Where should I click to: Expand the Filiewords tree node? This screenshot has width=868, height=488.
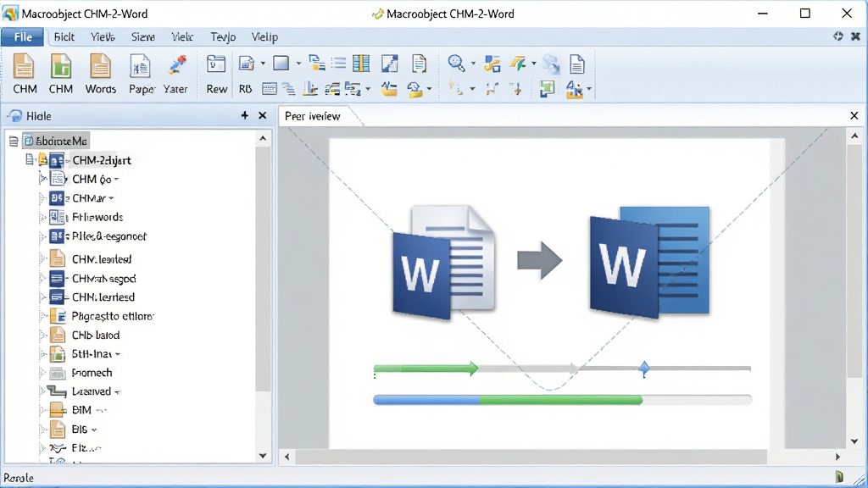42,218
